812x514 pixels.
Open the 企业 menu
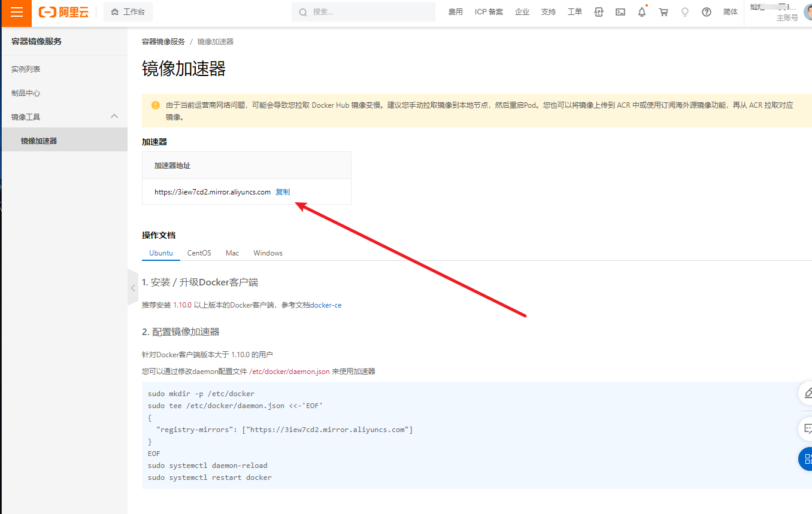522,12
